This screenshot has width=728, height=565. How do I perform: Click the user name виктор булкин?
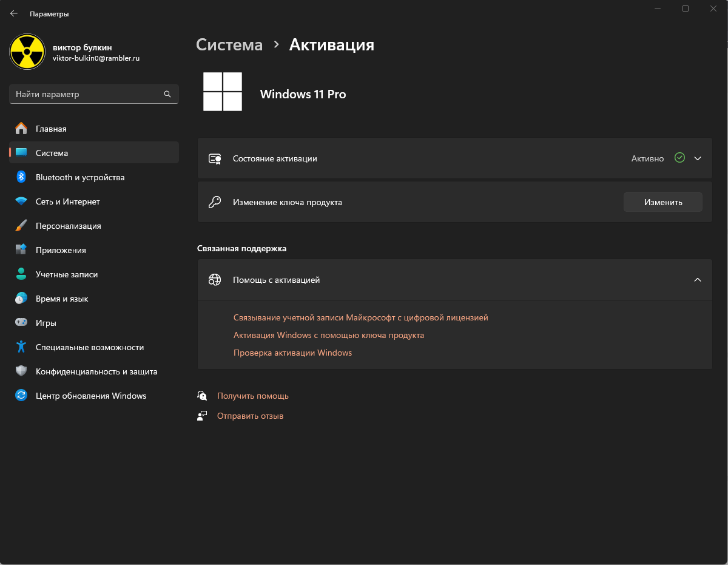[83, 47]
